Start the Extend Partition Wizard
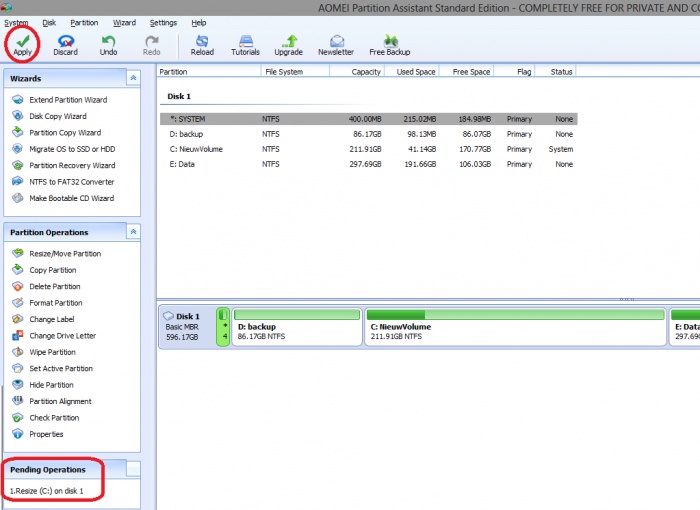Image resolution: width=700 pixels, height=510 pixels. 67,100
